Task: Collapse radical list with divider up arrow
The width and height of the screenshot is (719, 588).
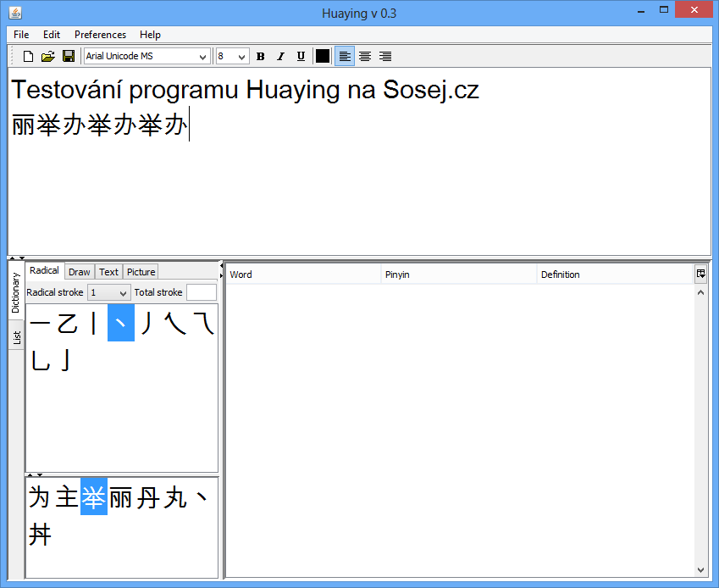Action: pos(30,474)
